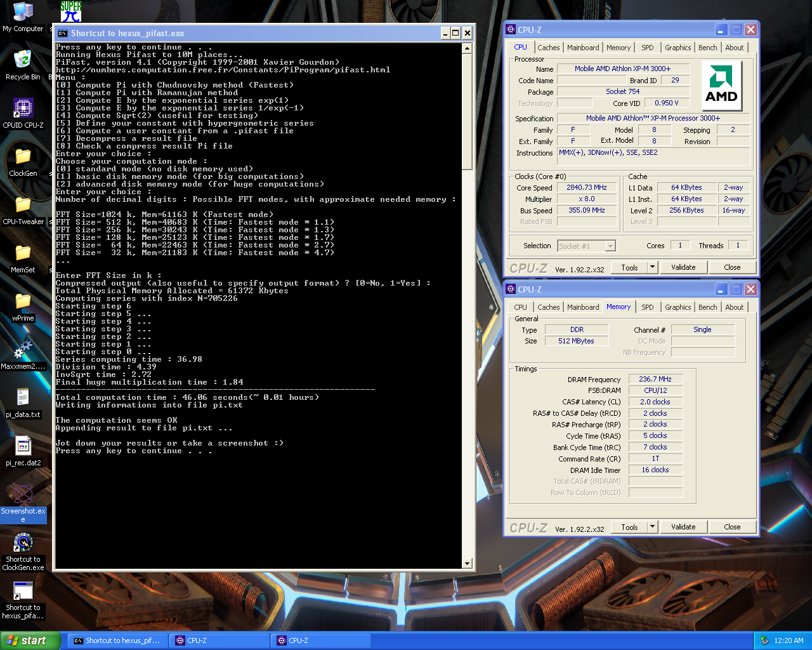Click the Close button in the upper CPU-Z window

pos(732,267)
